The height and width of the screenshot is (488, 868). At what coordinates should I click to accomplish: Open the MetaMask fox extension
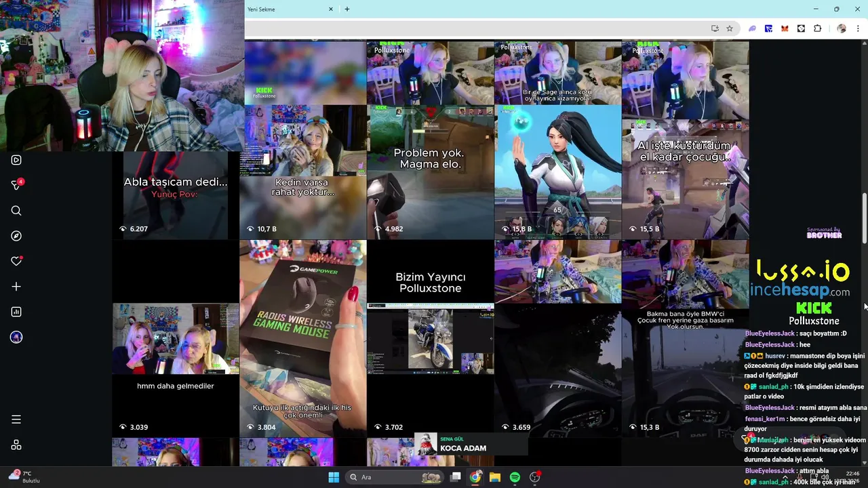785,28
